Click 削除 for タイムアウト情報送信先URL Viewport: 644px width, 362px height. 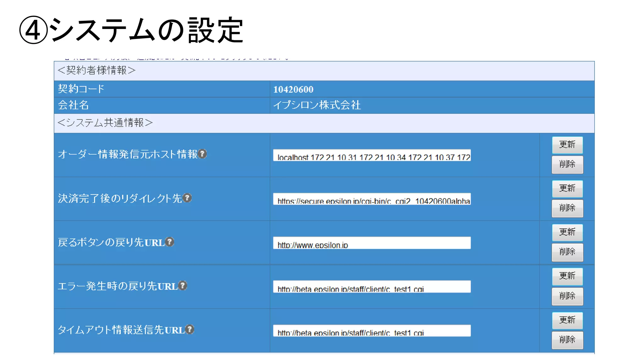(567, 340)
